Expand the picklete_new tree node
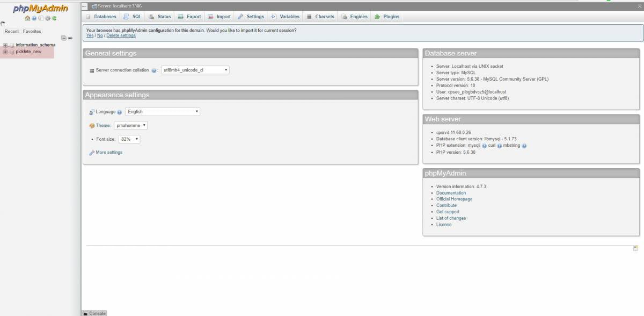 point(5,52)
